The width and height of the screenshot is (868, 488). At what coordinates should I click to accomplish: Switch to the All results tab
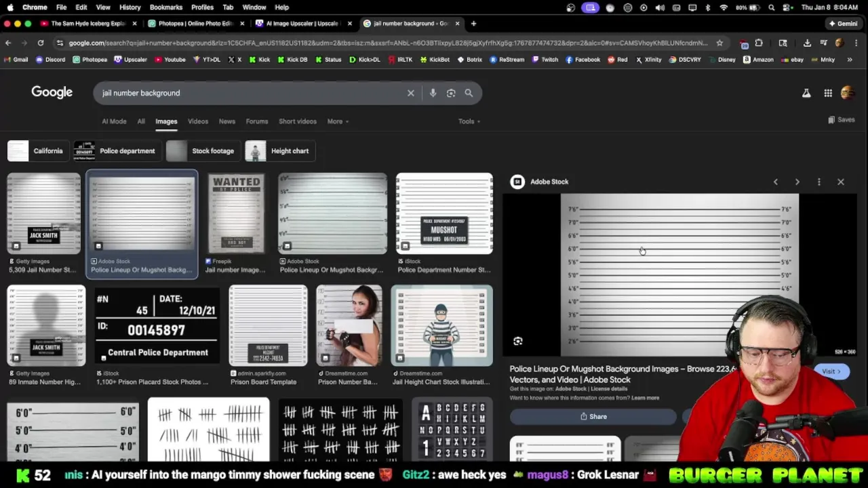(141, 121)
